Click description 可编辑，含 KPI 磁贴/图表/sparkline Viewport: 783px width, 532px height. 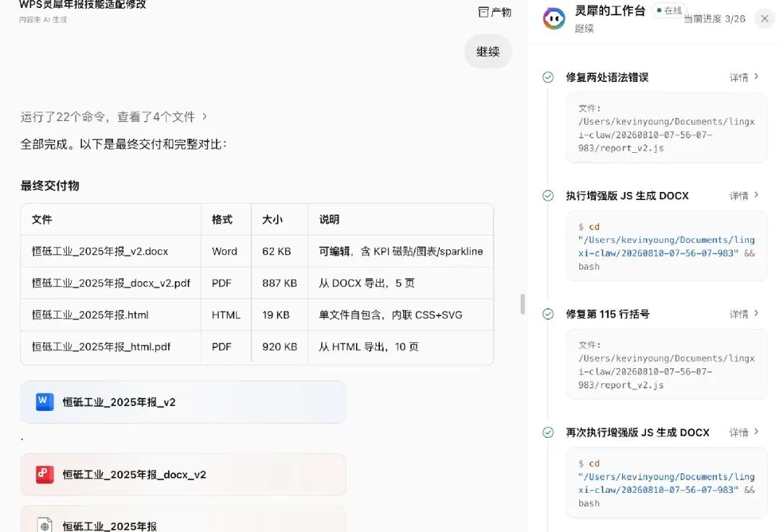click(401, 252)
